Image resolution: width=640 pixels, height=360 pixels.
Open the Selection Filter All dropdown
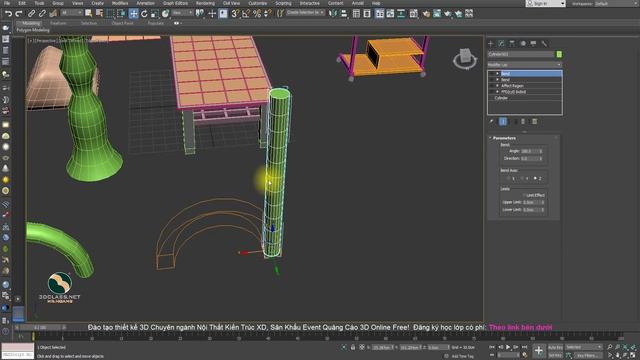coord(71,13)
